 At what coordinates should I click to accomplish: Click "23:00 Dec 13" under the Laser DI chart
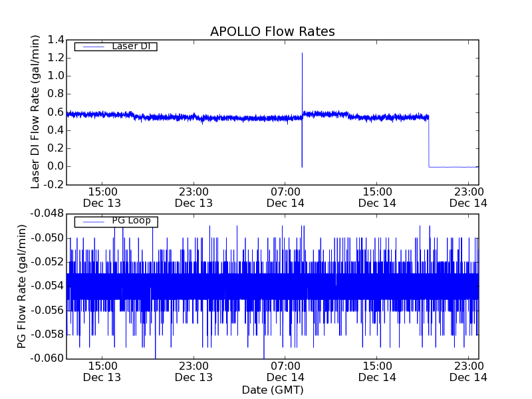(x=194, y=198)
